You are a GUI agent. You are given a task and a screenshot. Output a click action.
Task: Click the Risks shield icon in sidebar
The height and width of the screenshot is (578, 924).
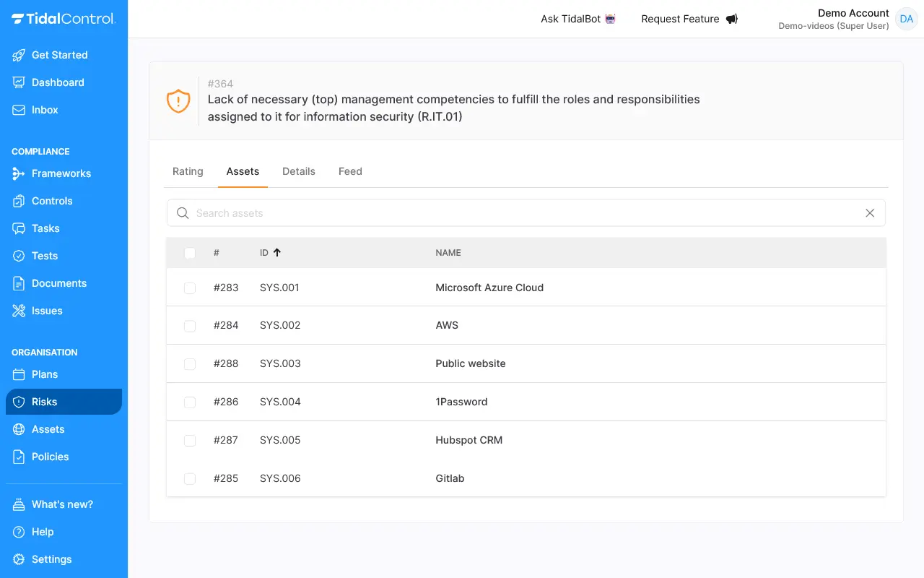(19, 402)
